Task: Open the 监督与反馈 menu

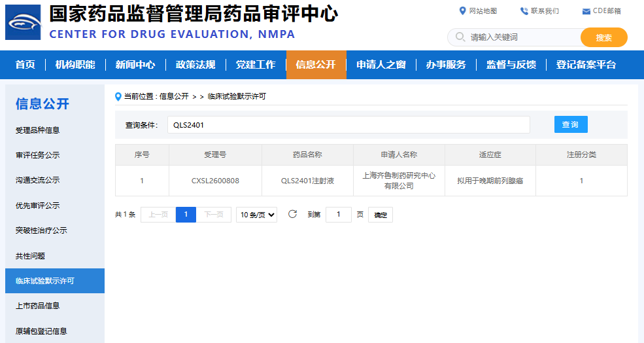Action: point(511,65)
